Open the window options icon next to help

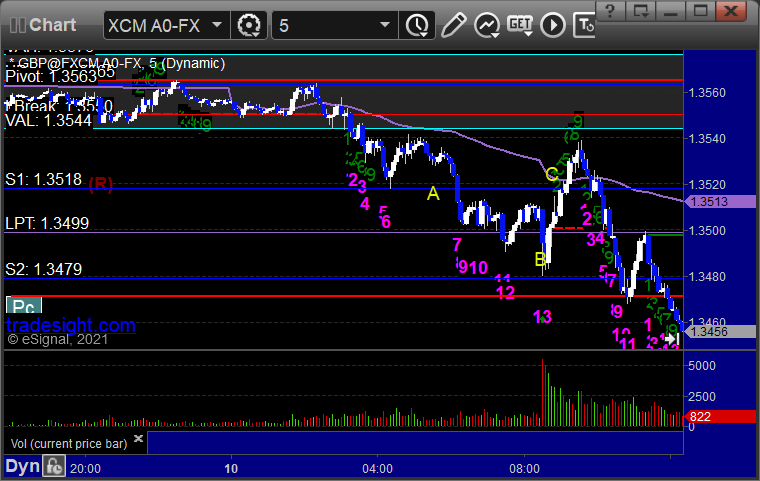click(640, 11)
